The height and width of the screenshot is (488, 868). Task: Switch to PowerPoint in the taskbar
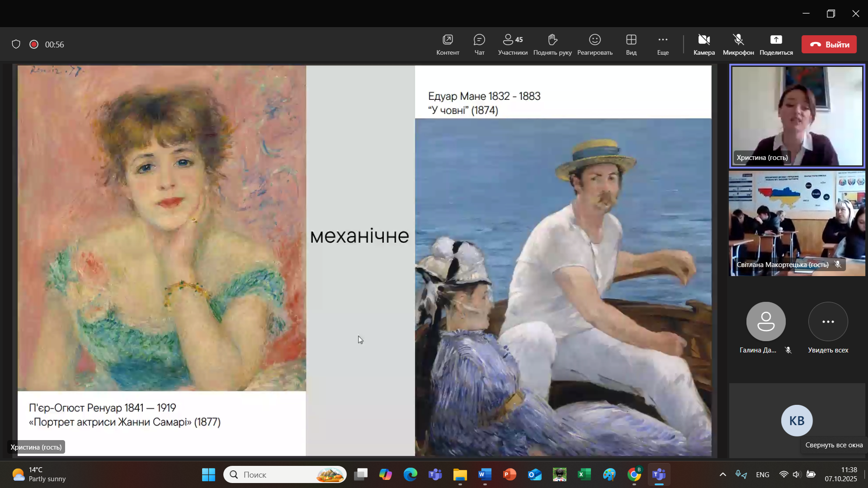click(509, 474)
